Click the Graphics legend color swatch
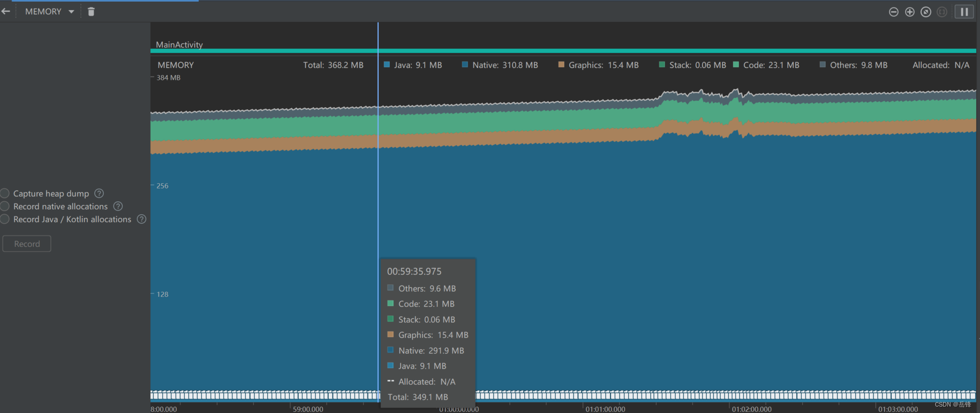980x413 pixels. pos(561,65)
